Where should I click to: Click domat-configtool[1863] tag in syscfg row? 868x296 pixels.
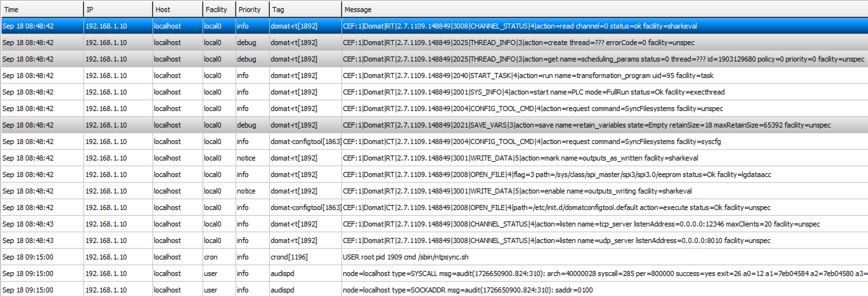pyautogui.click(x=306, y=141)
